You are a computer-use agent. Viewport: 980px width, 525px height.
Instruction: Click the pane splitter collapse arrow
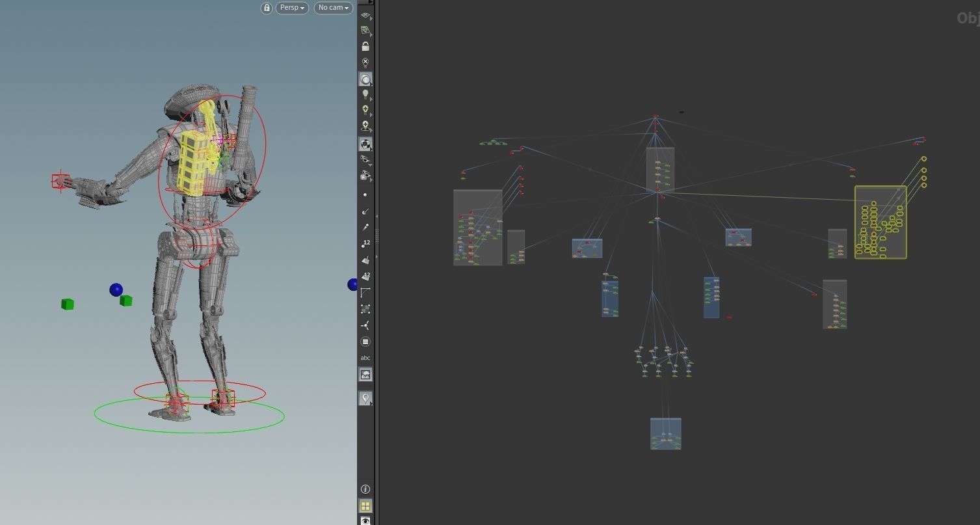377,216
